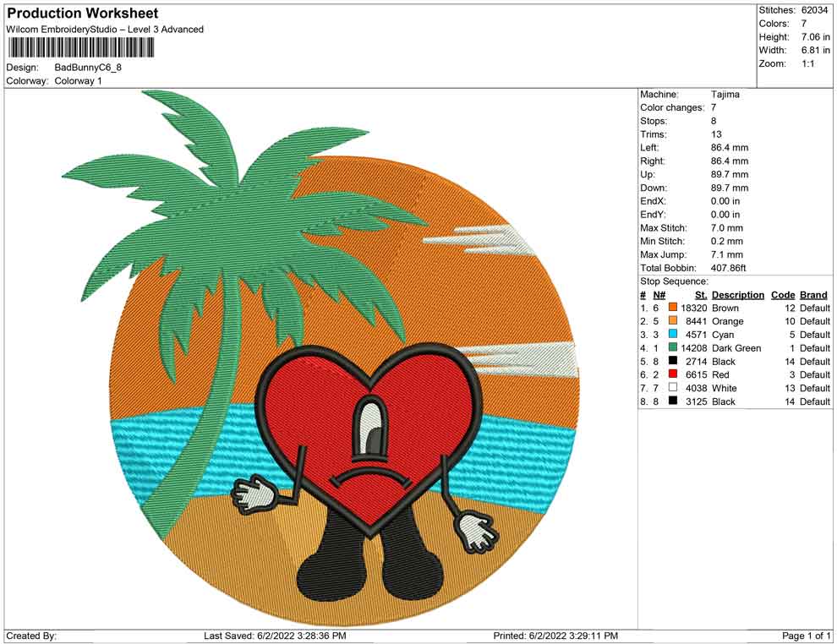Click the 'Created By:' footer label
The height and width of the screenshot is (644, 837).
31,636
